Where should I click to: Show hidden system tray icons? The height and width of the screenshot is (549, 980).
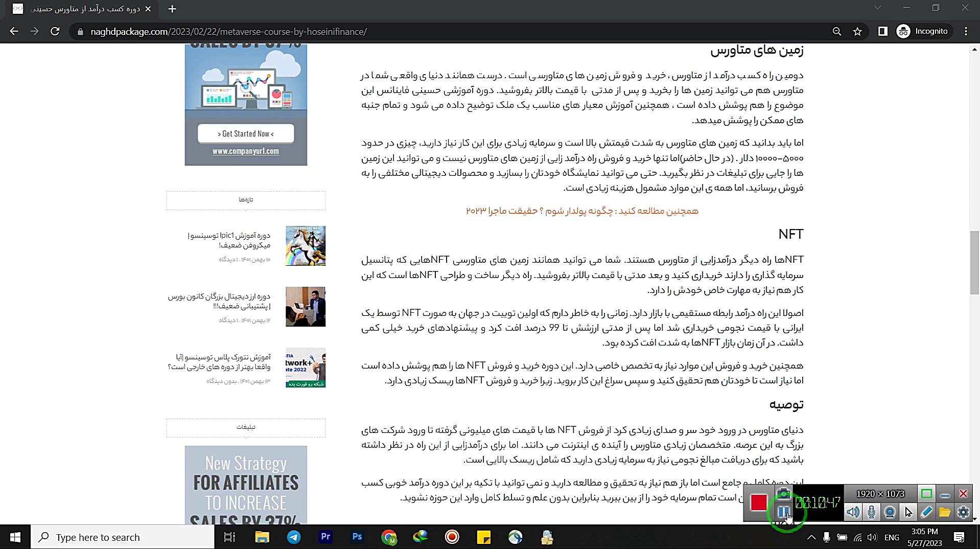[811, 537]
